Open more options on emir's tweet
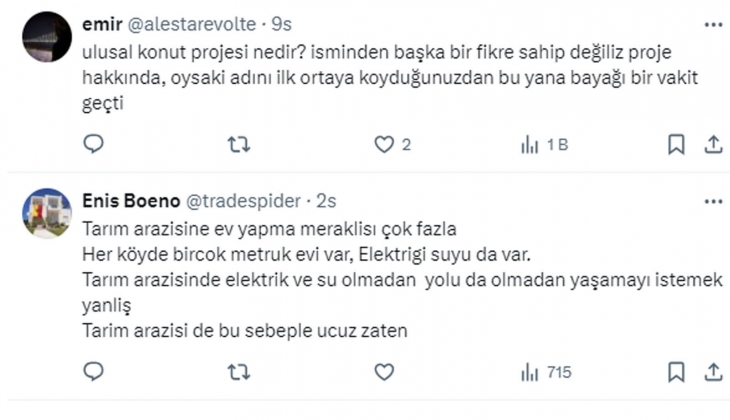The width and height of the screenshot is (730, 420). (x=712, y=23)
